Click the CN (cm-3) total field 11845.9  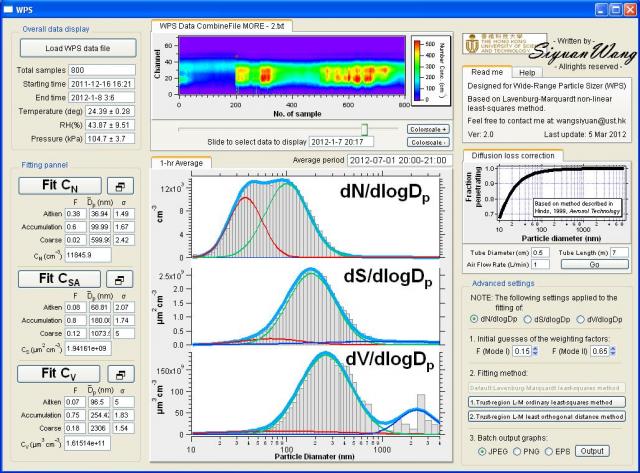88,255
